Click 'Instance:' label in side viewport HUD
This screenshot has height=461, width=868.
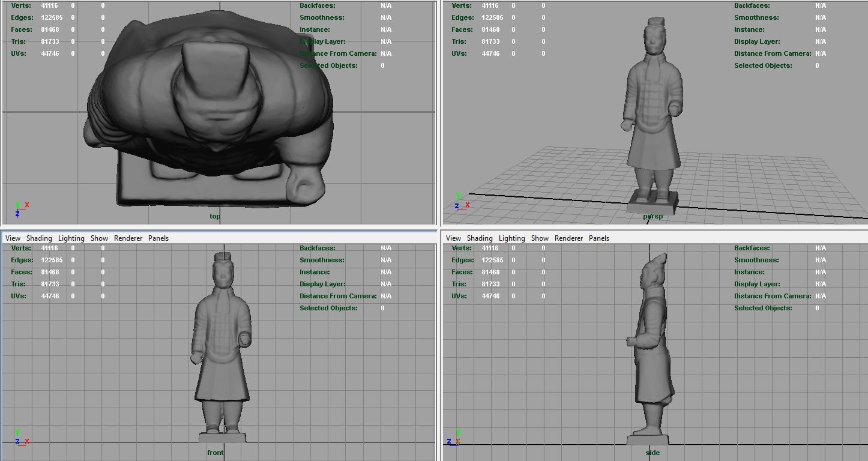pos(749,272)
